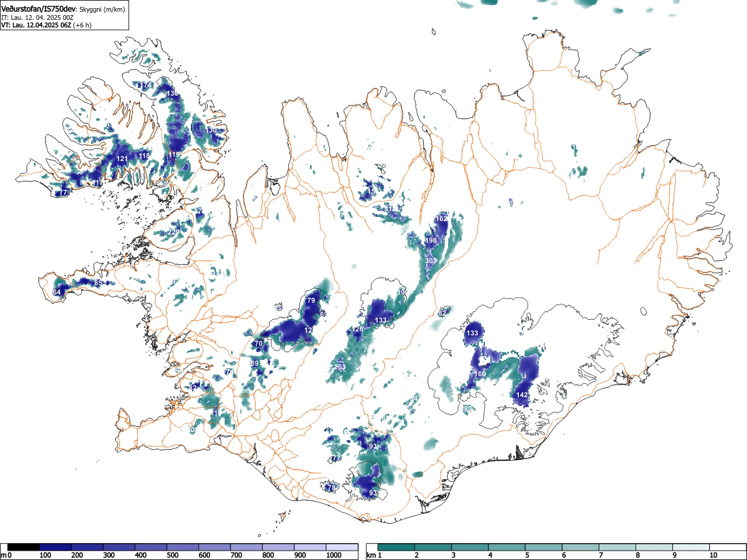Click the map value label 142
This screenshot has height=560, width=747.
[x=522, y=395]
